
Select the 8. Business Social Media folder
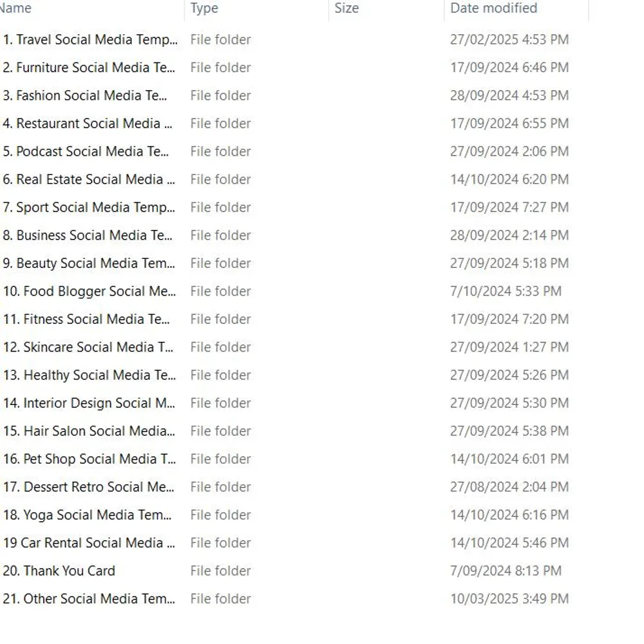88,236
